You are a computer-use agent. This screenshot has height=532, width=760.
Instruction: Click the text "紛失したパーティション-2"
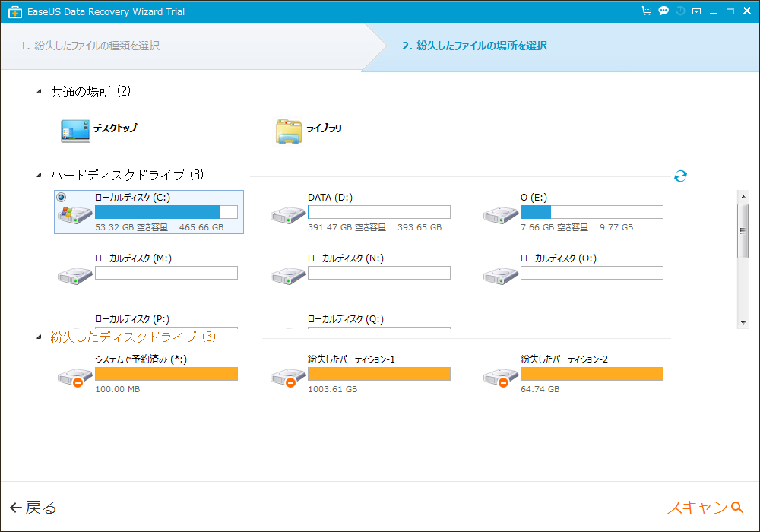[x=564, y=359]
